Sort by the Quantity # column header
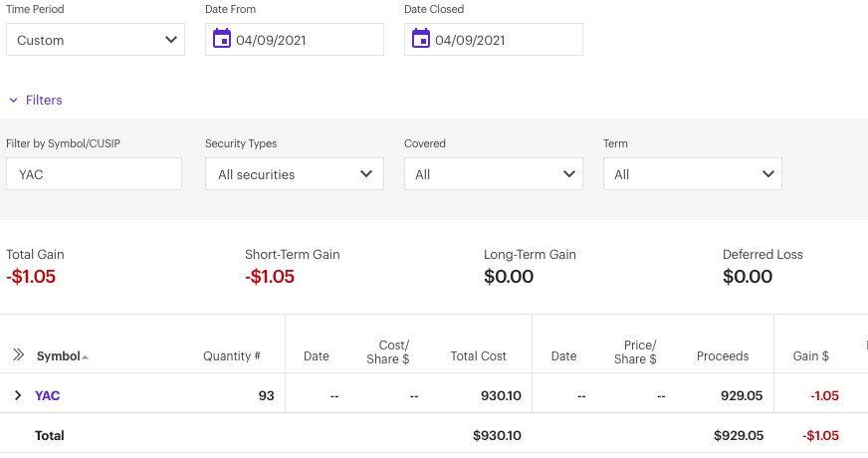This screenshot has width=868, height=458. click(x=231, y=355)
